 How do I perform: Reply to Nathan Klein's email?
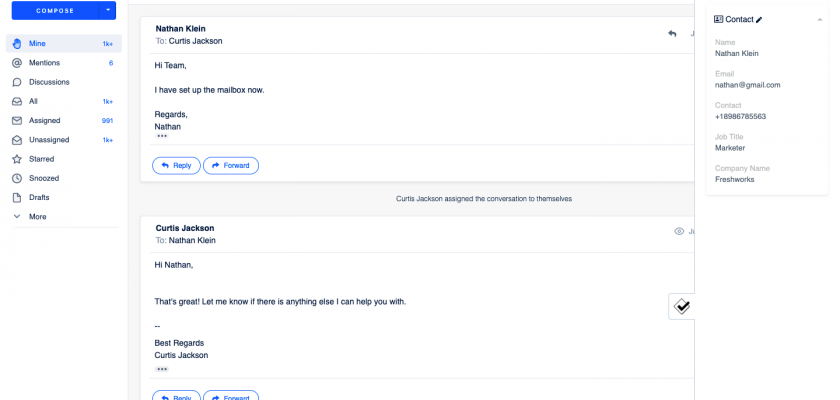176,165
